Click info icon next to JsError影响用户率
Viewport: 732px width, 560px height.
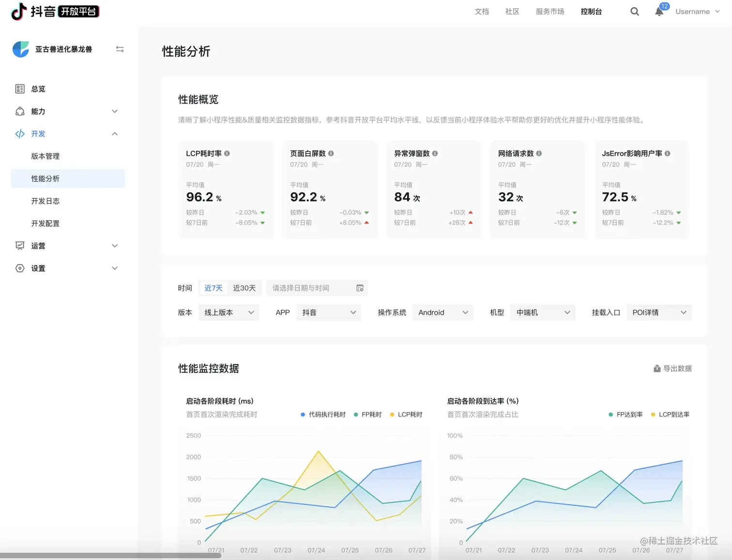[x=668, y=153]
